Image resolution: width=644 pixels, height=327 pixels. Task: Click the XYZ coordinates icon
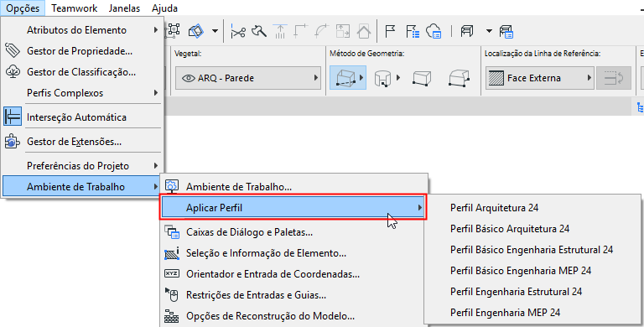pos(172,273)
